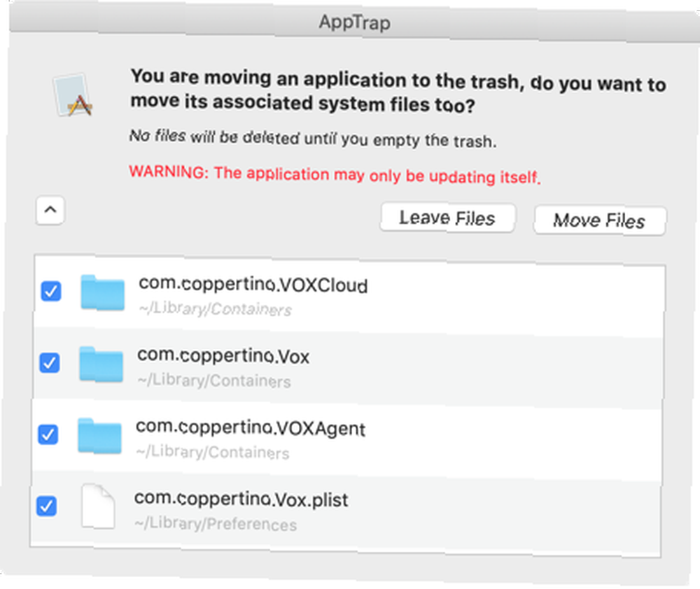Select the com.coppertino.VOXCloud name text
This screenshot has width=700, height=589.
coord(253,285)
